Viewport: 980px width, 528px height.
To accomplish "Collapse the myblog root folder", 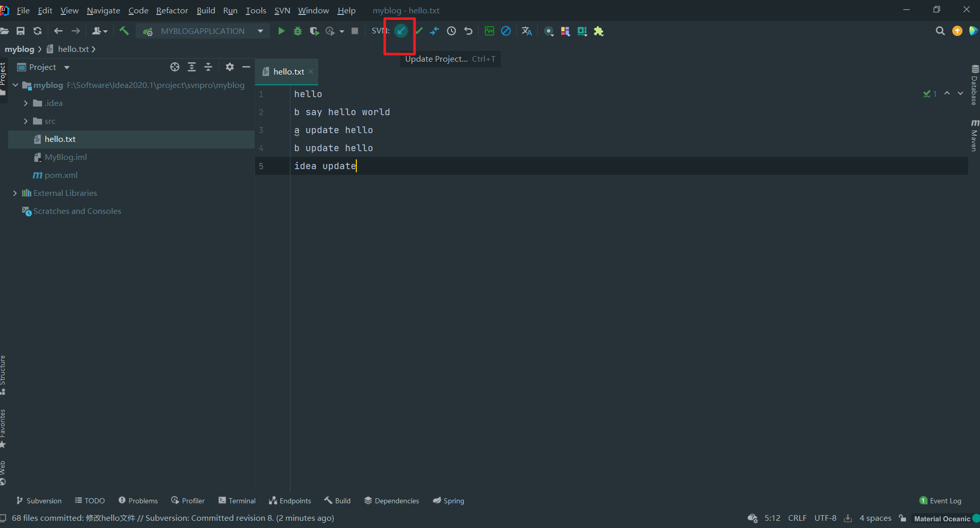I will (x=15, y=85).
